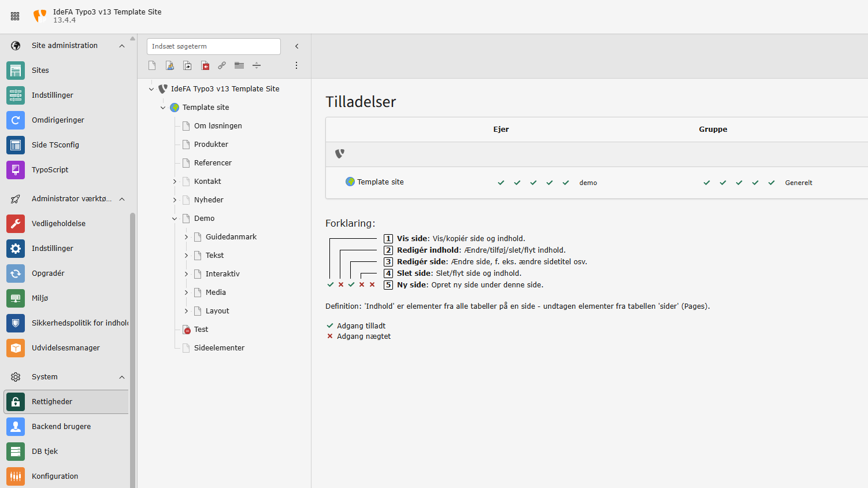Click the new standard page icon in tree toolbar

(152, 65)
